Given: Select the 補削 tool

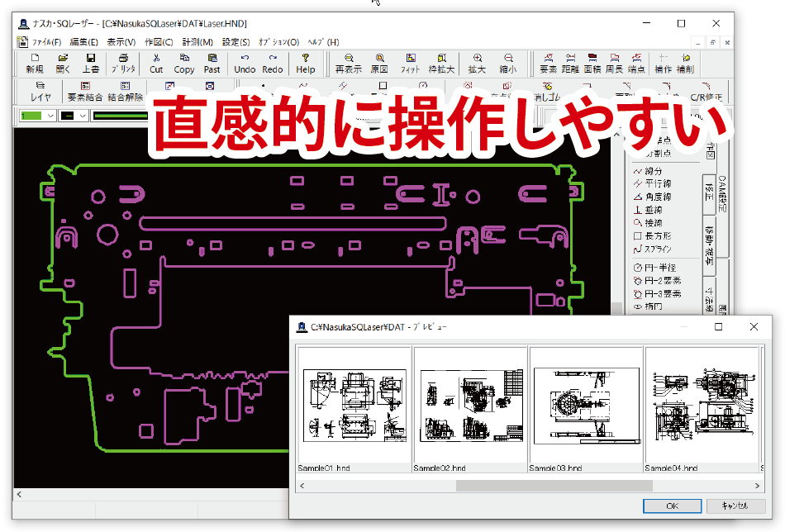Looking at the screenshot, I should [x=685, y=64].
